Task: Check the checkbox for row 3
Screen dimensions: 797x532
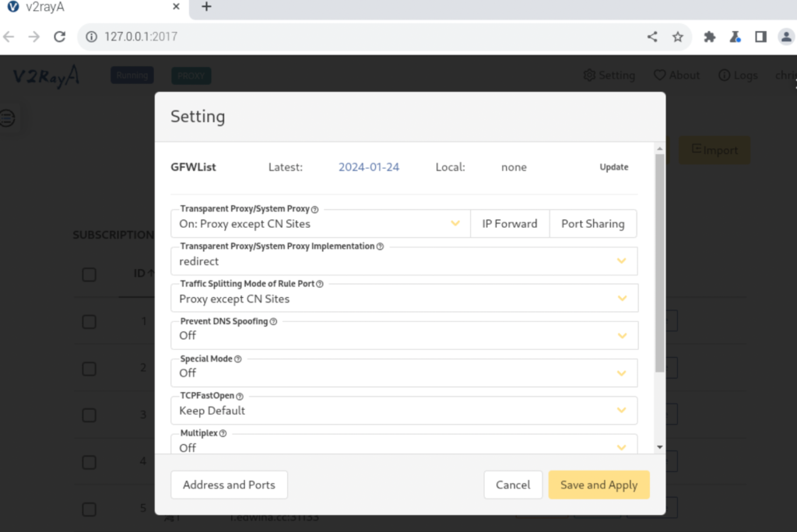Action: (x=90, y=415)
